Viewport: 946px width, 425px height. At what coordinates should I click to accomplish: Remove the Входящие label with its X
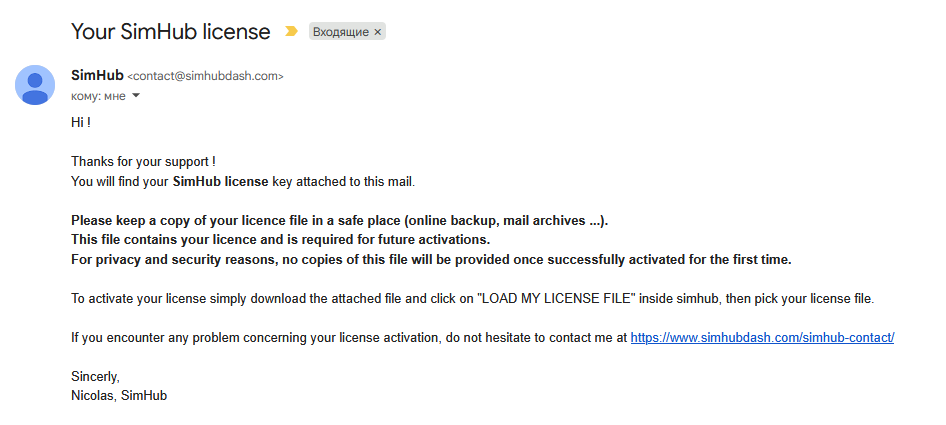pos(377,32)
